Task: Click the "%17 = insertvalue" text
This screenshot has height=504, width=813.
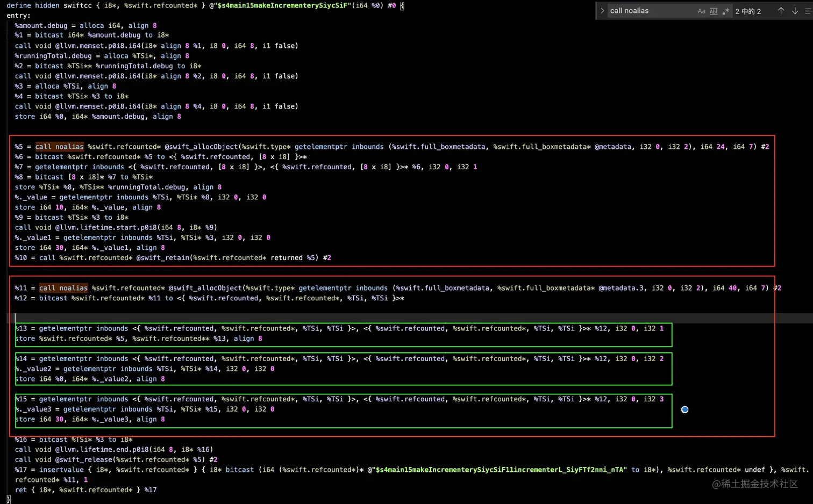Action: [x=49, y=470]
